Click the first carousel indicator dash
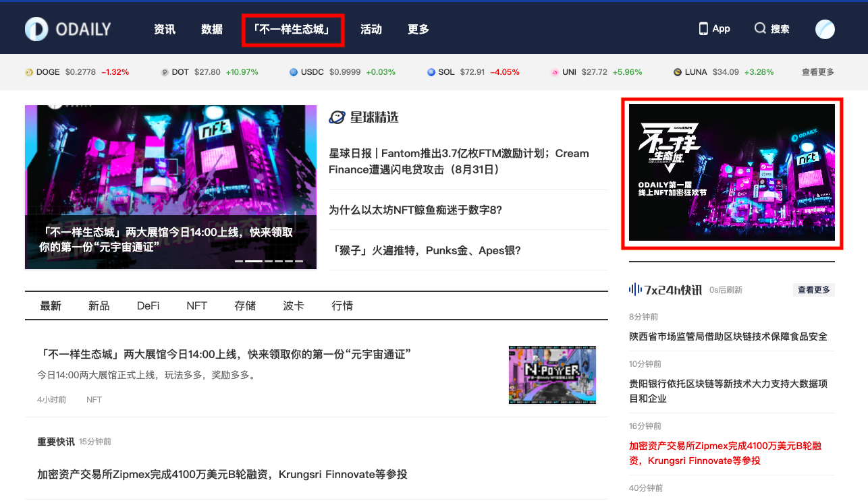The height and width of the screenshot is (501, 868). tap(239, 261)
